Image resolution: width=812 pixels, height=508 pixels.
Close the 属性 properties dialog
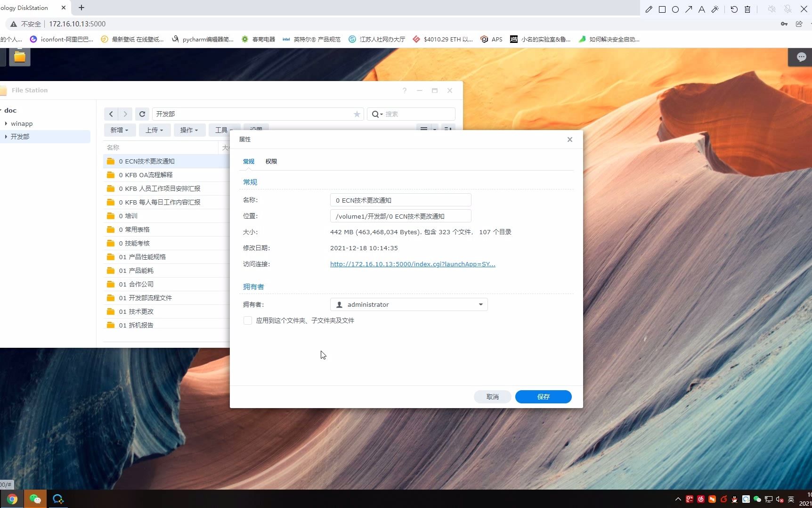(570, 139)
